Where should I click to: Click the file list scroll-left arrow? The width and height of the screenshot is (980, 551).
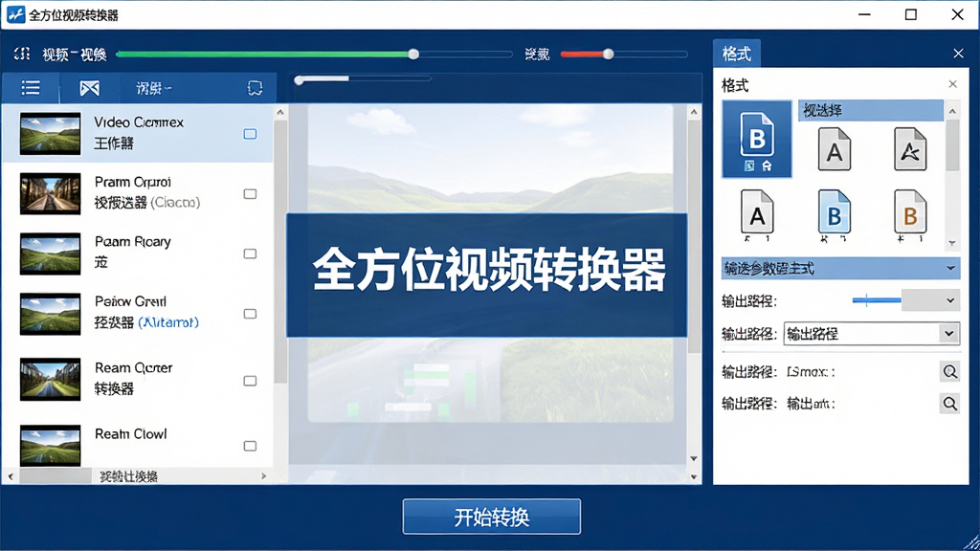pos(11,476)
